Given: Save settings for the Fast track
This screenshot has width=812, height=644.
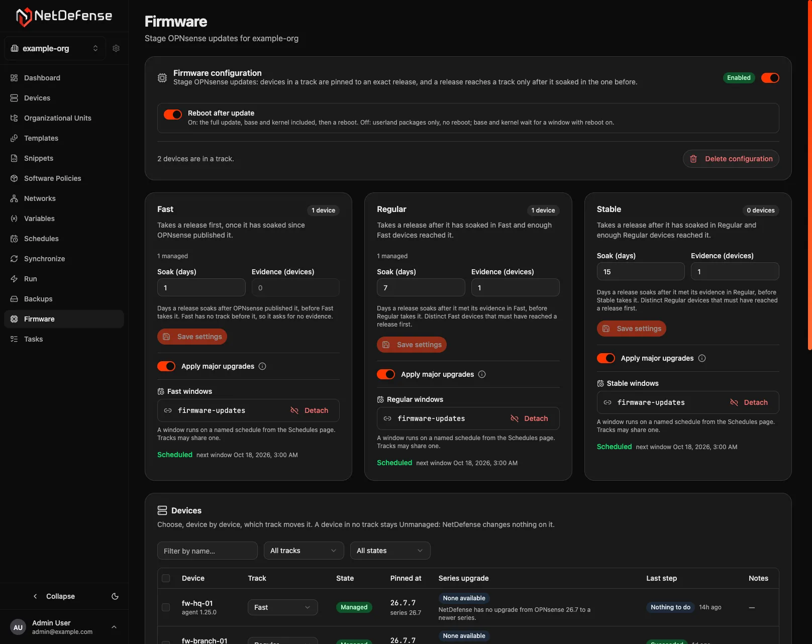Looking at the screenshot, I should coord(192,337).
